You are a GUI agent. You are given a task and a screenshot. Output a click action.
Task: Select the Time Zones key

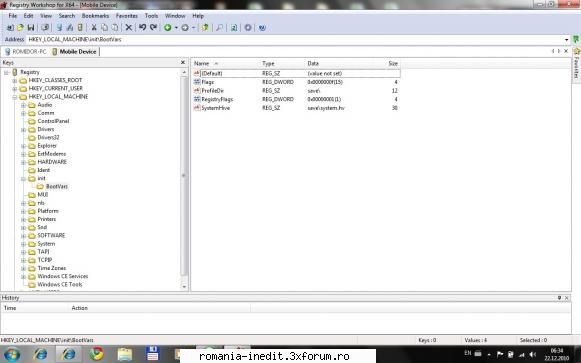pyautogui.click(x=52, y=268)
